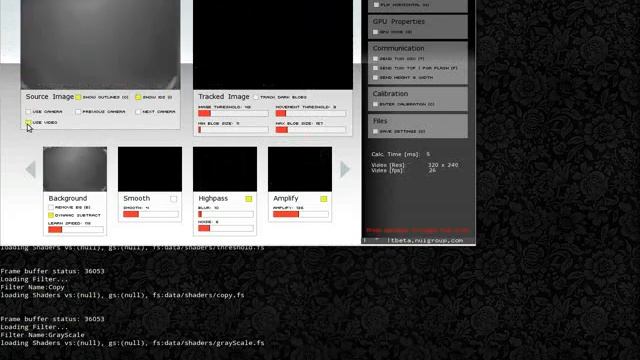Click the left arrow beside the filter previews
The height and width of the screenshot is (360, 640).
31,169
